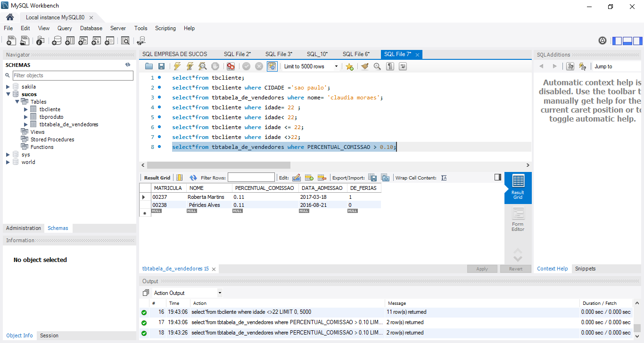
Task: Refresh the result grid data
Action: pos(193,178)
